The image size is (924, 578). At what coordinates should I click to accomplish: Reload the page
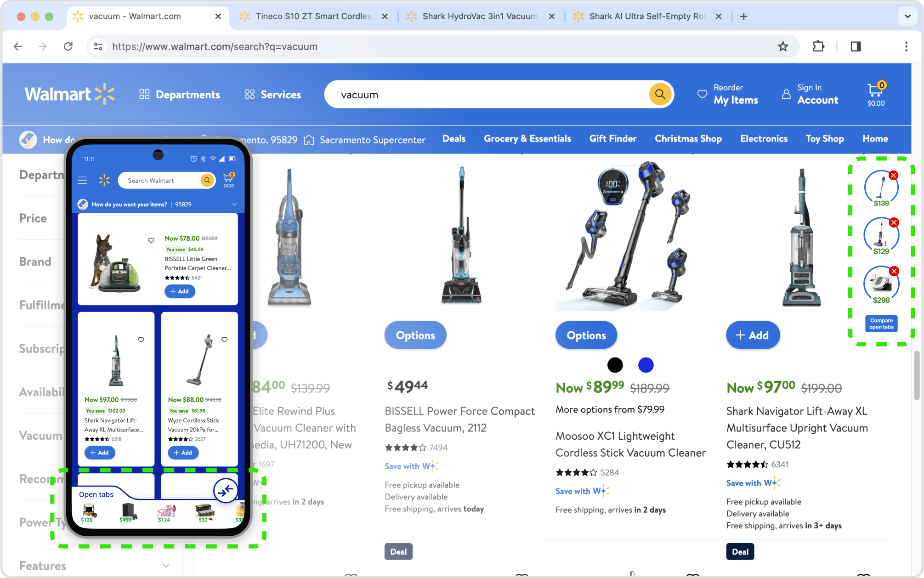coord(68,46)
